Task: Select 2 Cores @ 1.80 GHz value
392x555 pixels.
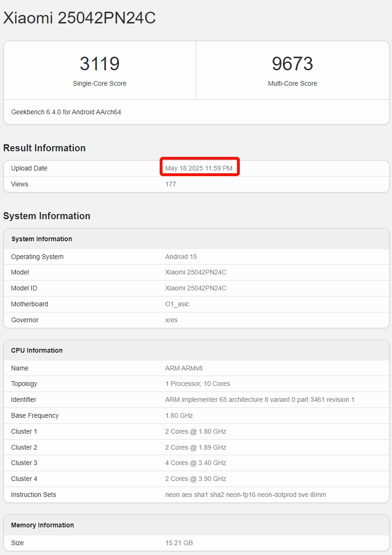Action: tap(196, 431)
